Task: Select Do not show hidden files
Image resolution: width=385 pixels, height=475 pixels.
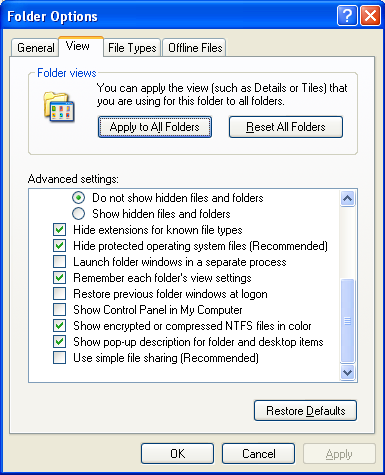Action: [78, 198]
